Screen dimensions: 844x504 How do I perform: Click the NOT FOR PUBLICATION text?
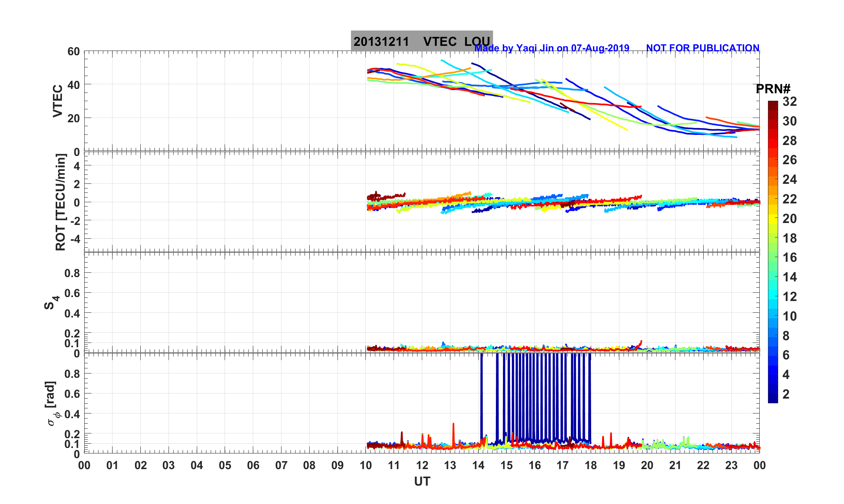coord(702,48)
